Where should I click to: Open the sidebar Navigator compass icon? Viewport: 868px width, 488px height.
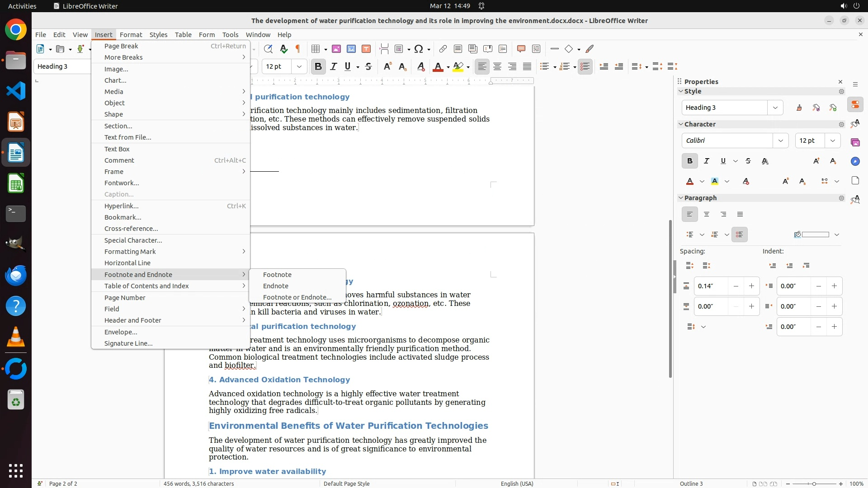pyautogui.click(x=855, y=161)
